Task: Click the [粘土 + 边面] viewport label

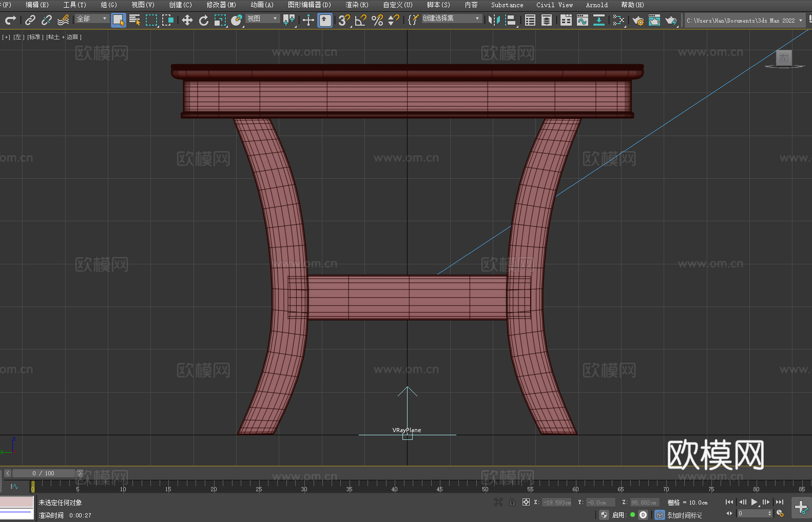Action: [64, 37]
